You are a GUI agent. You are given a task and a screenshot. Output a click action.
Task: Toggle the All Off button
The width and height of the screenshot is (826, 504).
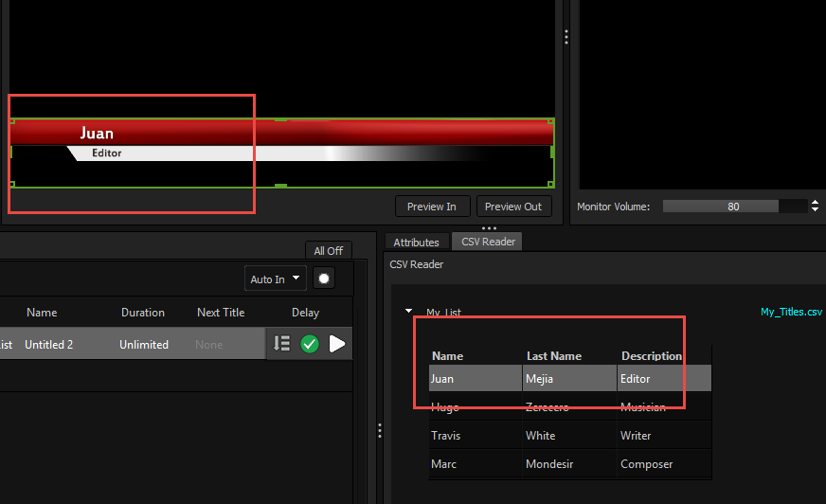pyautogui.click(x=328, y=250)
